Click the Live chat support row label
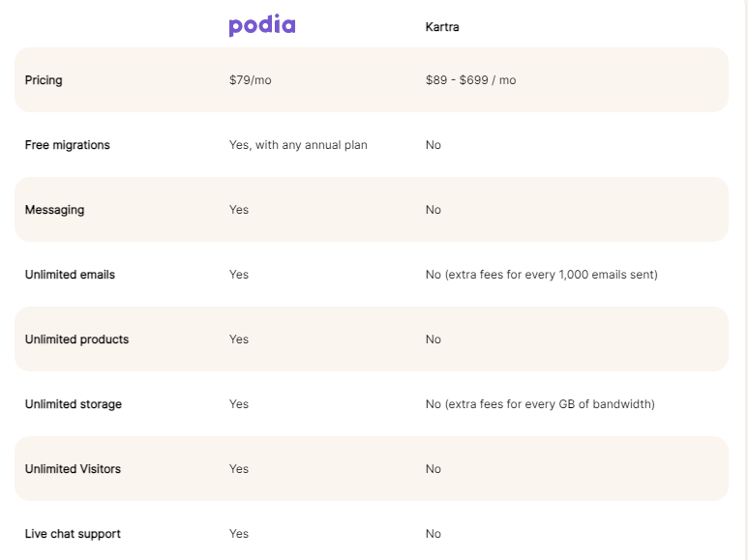Viewport: 748px width, 560px height. tap(73, 534)
